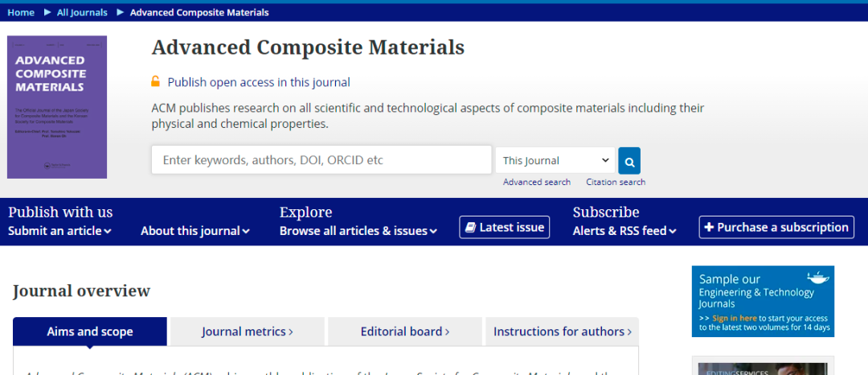Image resolution: width=868 pixels, height=375 pixels.
Task: Focus the keywords search input field
Action: 321,160
